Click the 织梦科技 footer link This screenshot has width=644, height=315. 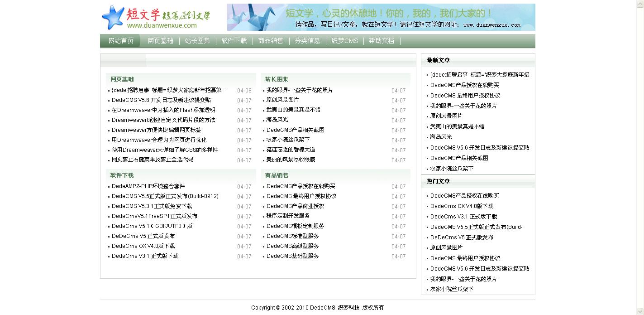348,308
